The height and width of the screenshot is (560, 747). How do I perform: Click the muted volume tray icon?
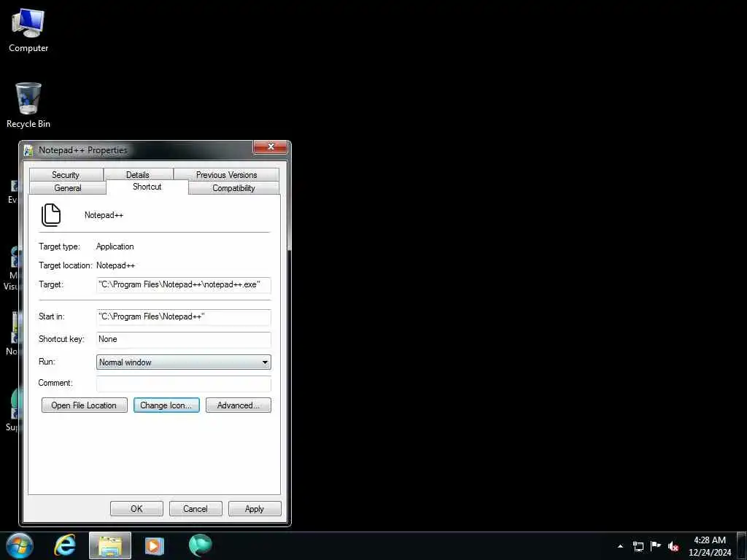pyautogui.click(x=673, y=546)
